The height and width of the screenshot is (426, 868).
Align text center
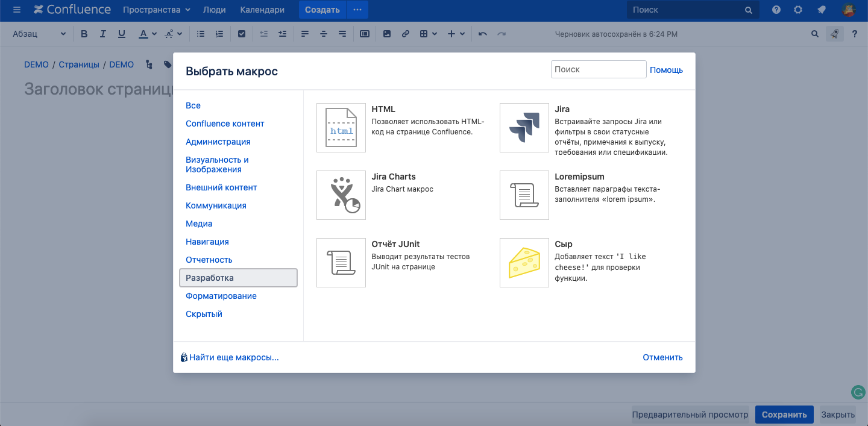click(324, 34)
